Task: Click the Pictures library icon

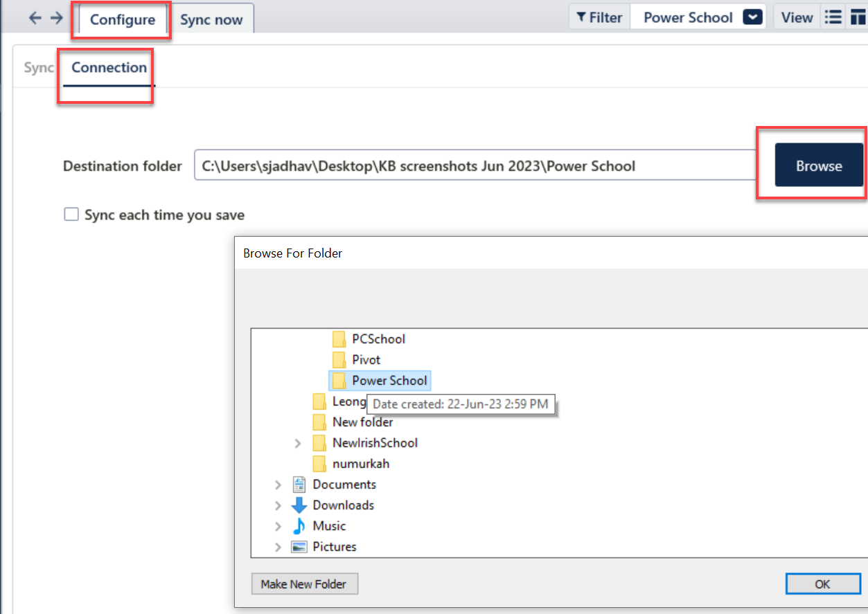Action: [x=299, y=547]
